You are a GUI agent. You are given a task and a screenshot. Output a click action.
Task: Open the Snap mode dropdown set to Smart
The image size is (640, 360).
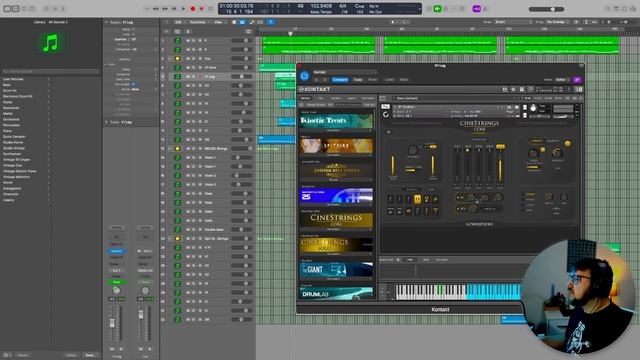(512, 22)
